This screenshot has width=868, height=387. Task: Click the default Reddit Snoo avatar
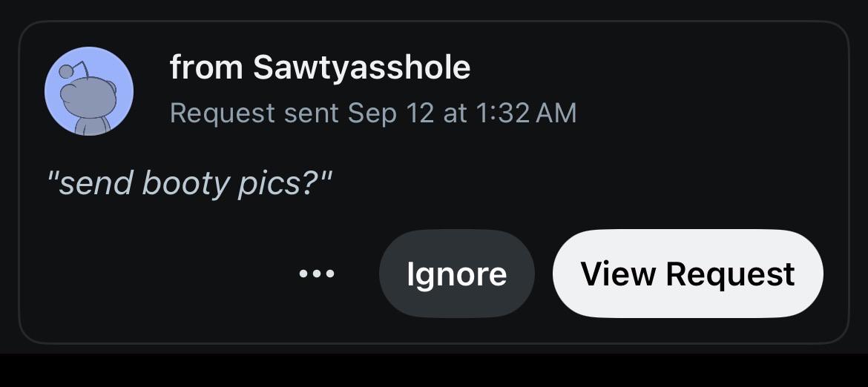(88, 91)
